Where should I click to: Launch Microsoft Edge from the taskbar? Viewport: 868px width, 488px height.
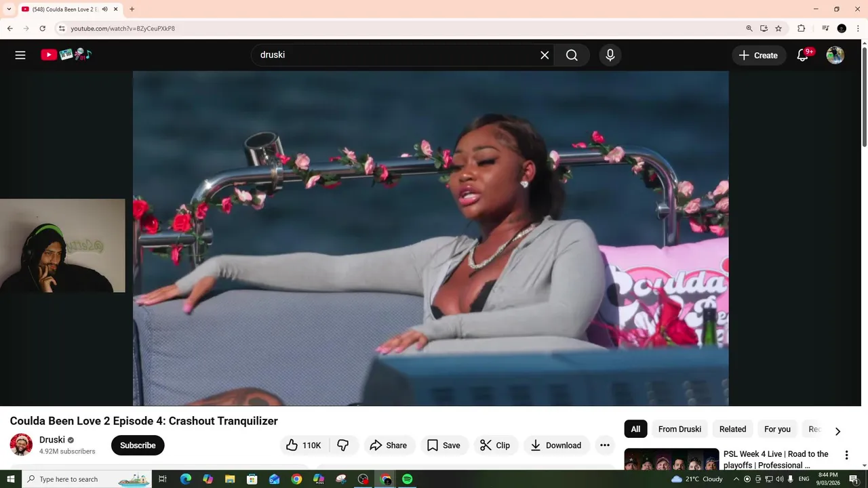coord(186,479)
